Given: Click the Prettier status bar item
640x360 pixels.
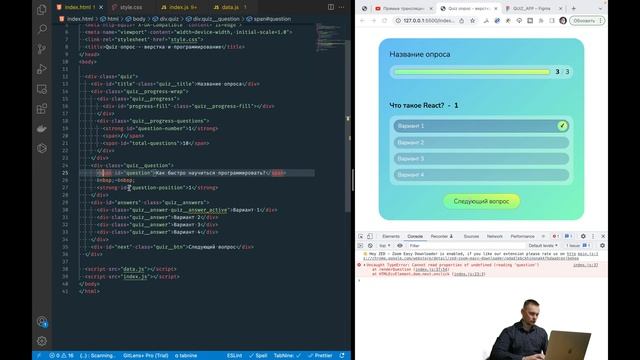Looking at the screenshot, I should coord(320,356).
